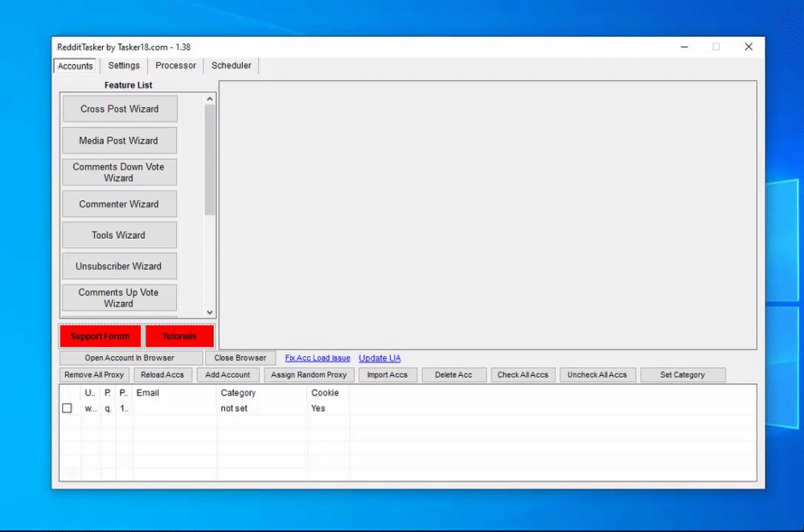Image resolution: width=804 pixels, height=532 pixels.
Task: Click the Delete Acc button
Action: coord(453,374)
